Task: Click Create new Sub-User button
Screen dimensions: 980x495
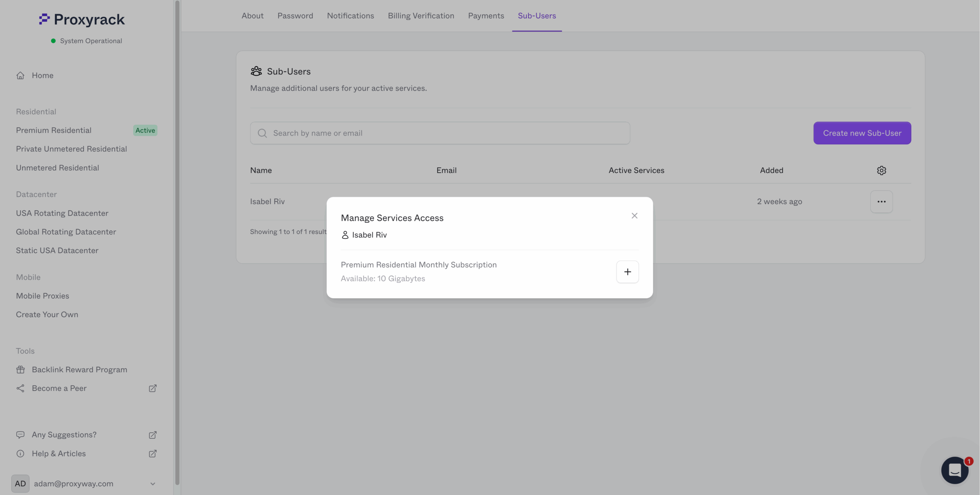Action: pyautogui.click(x=862, y=133)
